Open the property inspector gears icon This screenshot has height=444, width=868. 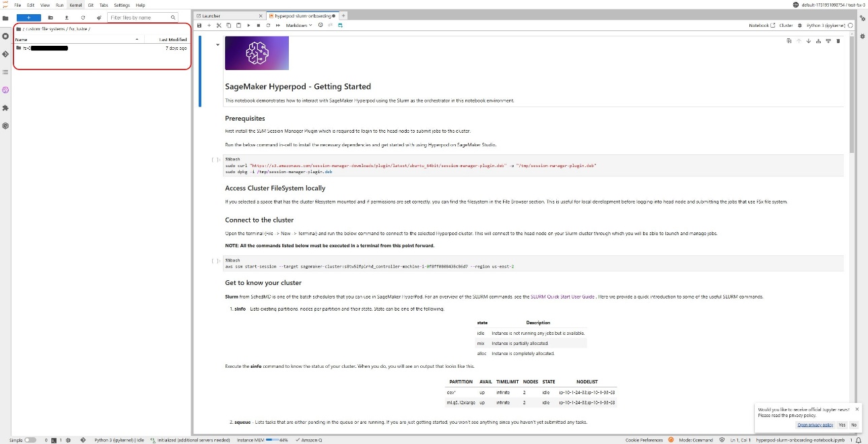click(862, 18)
